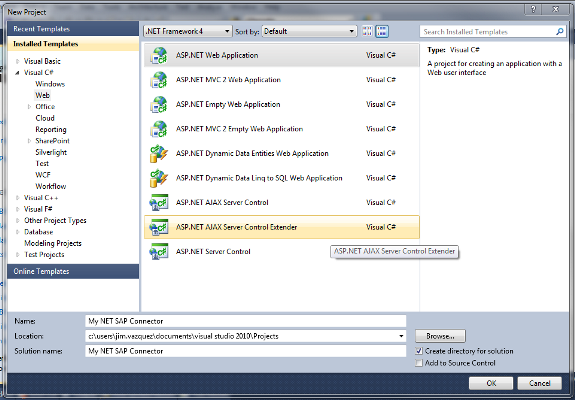
Task: Click the Dynamic Data Linq to SQL icon
Action: pyautogui.click(x=159, y=178)
